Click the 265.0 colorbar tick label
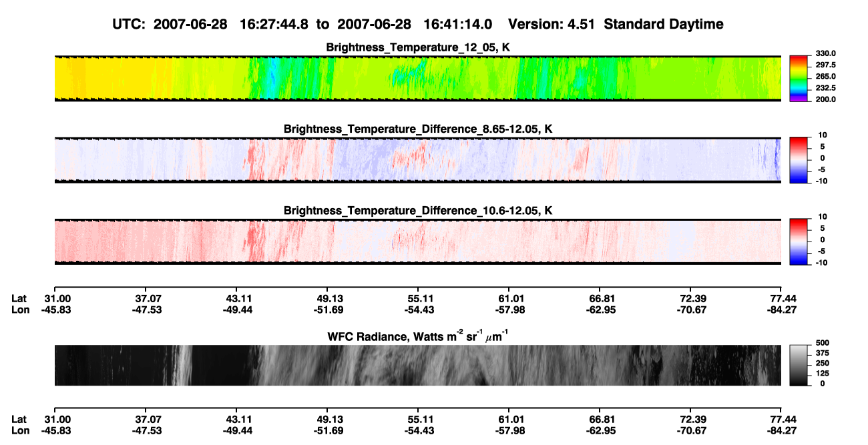Viewport: 868px width, 445px height. [x=825, y=76]
